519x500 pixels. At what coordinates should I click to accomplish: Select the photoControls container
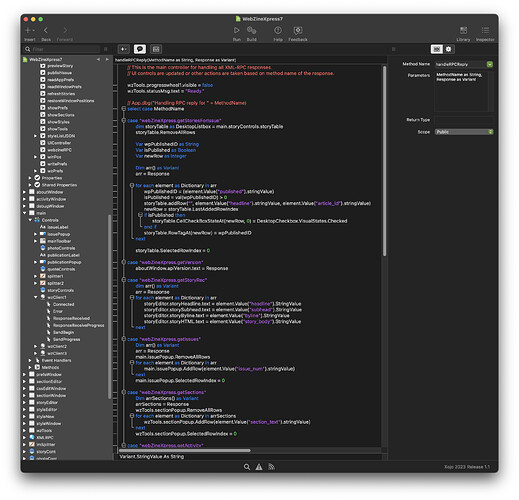(61, 248)
